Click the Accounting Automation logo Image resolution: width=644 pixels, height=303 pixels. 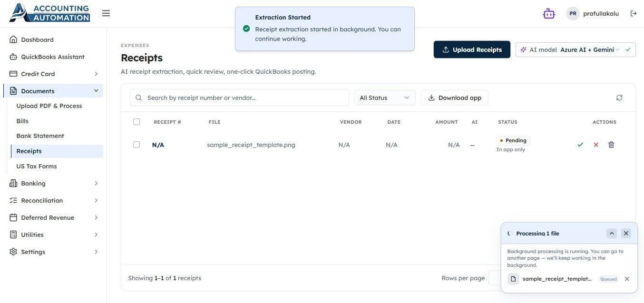click(x=49, y=13)
